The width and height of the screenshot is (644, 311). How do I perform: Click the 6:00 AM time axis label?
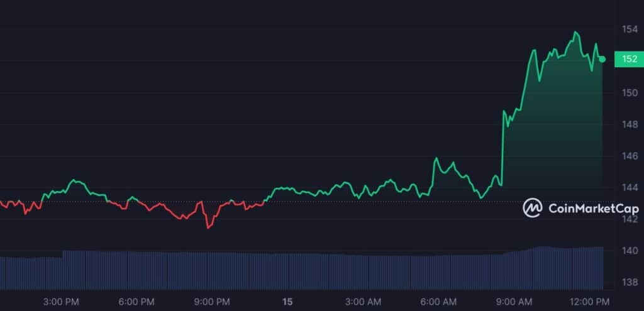(438, 302)
